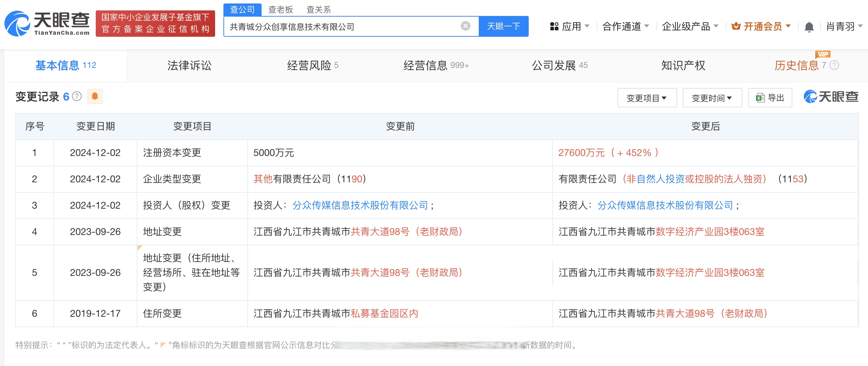Open the 变更时间 filter dropdown
This screenshot has width=868, height=366.
[712, 98]
